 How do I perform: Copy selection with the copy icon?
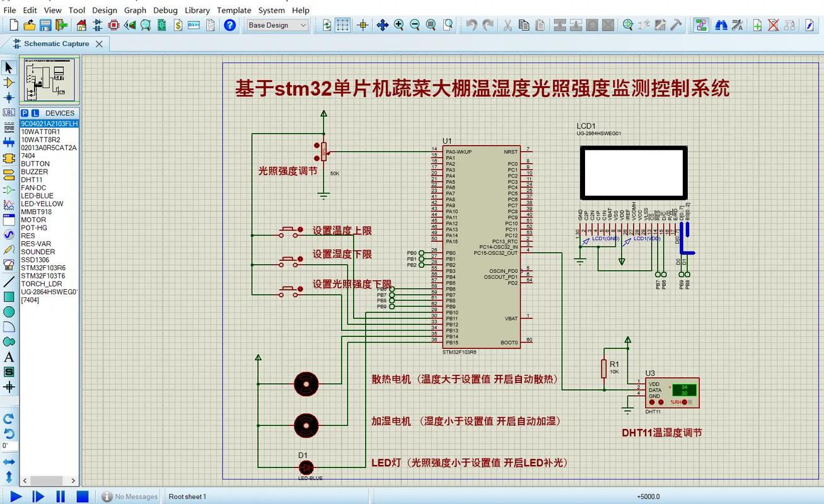coord(523,25)
